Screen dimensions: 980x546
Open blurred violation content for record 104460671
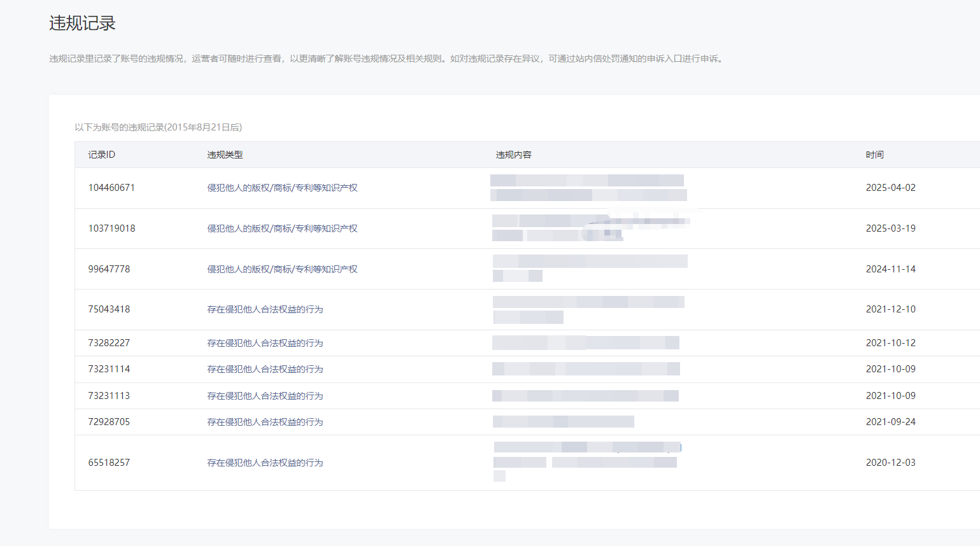point(588,188)
